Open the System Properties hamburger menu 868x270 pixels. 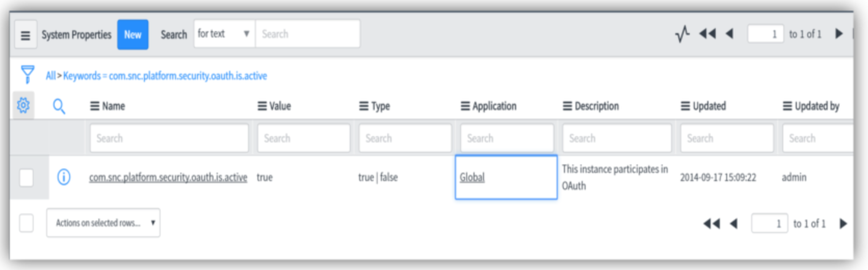(25, 35)
